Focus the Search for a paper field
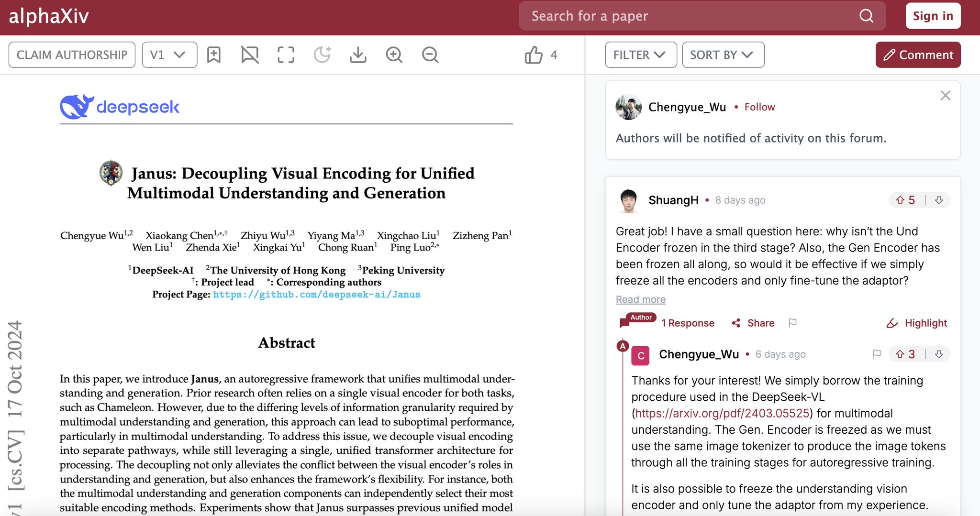The width and height of the screenshot is (980, 516). (x=702, y=16)
